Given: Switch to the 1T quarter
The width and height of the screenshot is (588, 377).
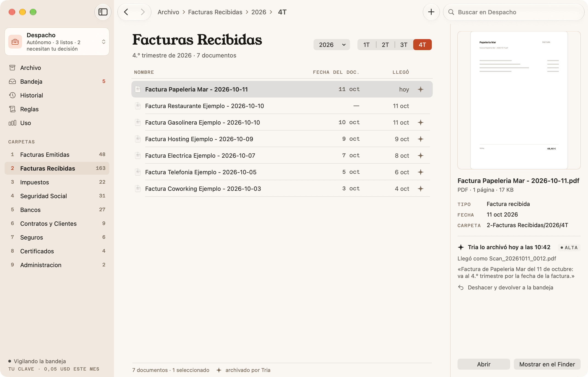Looking at the screenshot, I should [x=366, y=45].
